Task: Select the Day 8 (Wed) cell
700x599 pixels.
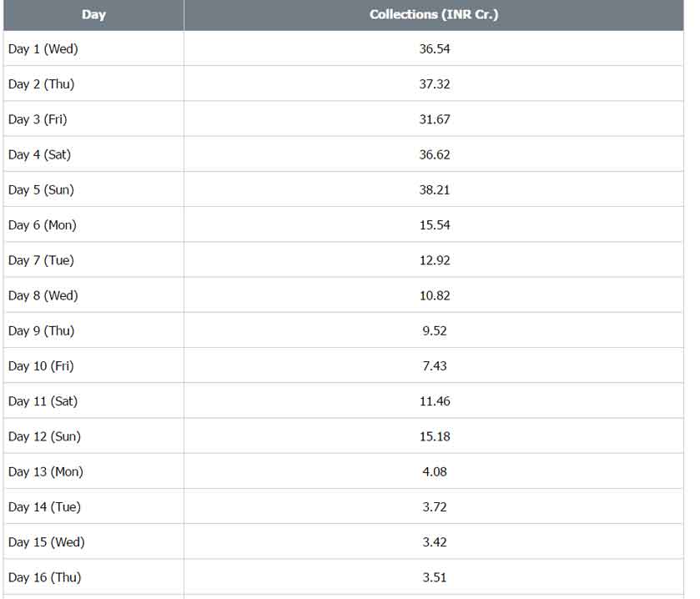Action: [43, 295]
